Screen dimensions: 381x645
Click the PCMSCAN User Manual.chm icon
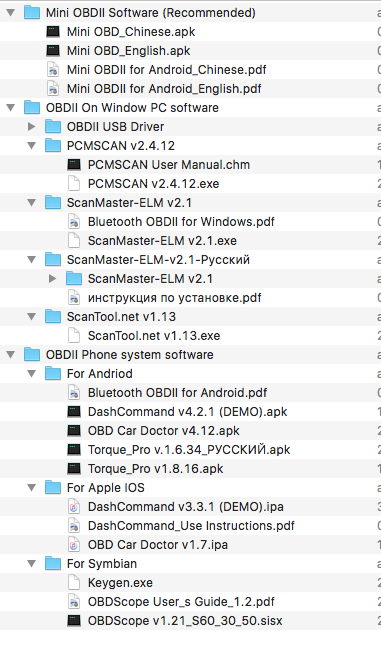pyautogui.click(x=74, y=165)
